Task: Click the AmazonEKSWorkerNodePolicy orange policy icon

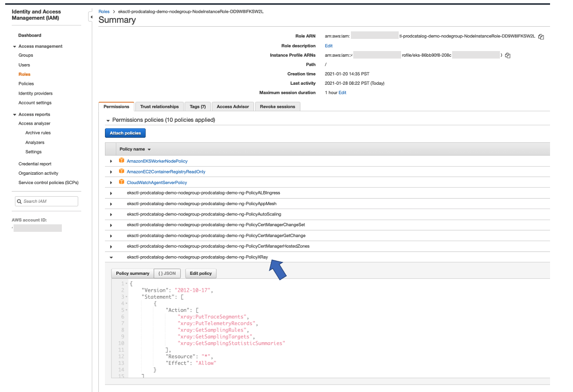Action: 122,161
